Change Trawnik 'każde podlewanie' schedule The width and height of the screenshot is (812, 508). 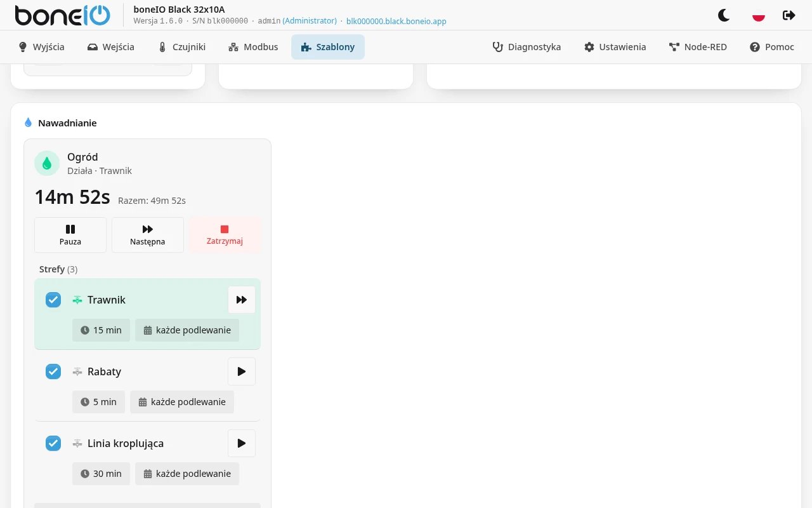(187, 330)
